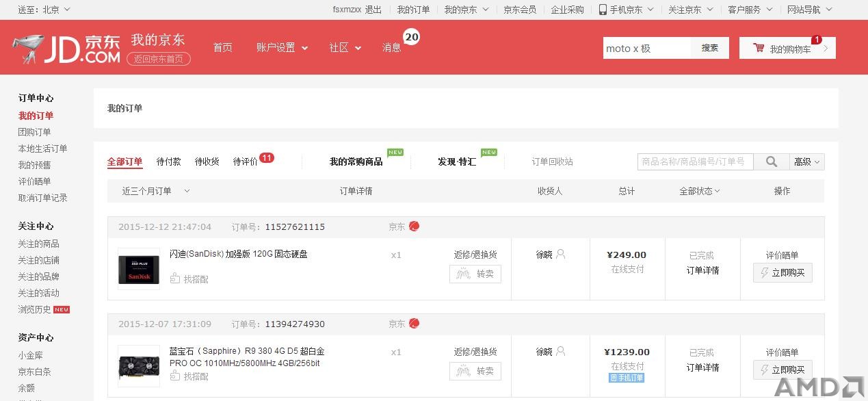Open 京东会员 link
868x401 pixels.
tap(520, 10)
